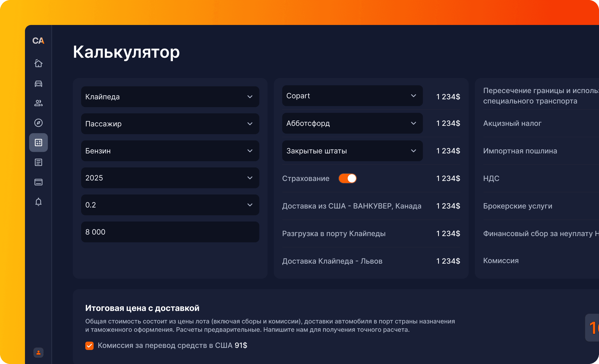Click the Доставка Клайпеда - Львов cost line
The image size is (599, 364).
(x=332, y=261)
